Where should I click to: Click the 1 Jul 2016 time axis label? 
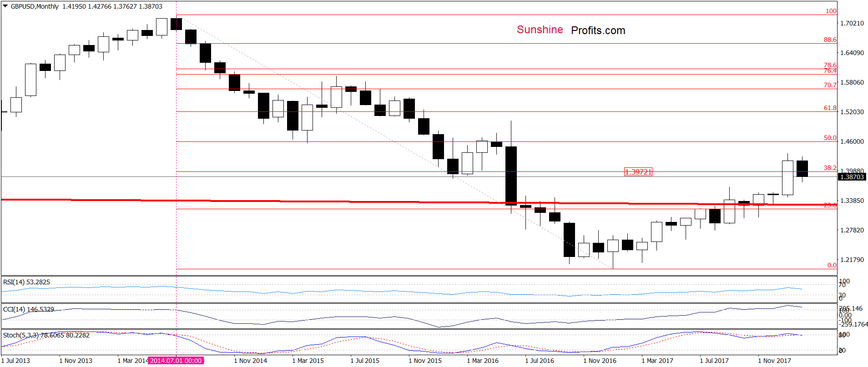tap(540, 361)
